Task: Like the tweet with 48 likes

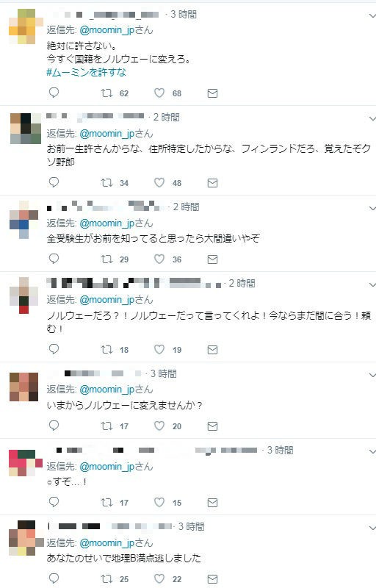Action: [x=159, y=182]
